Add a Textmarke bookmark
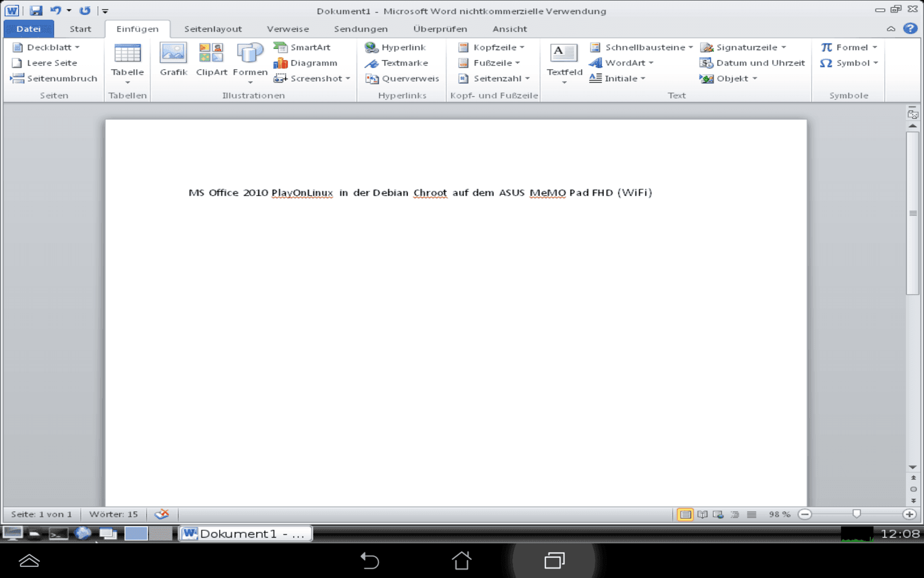The image size is (924, 578). pyautogui.click(x=396, y=63)
